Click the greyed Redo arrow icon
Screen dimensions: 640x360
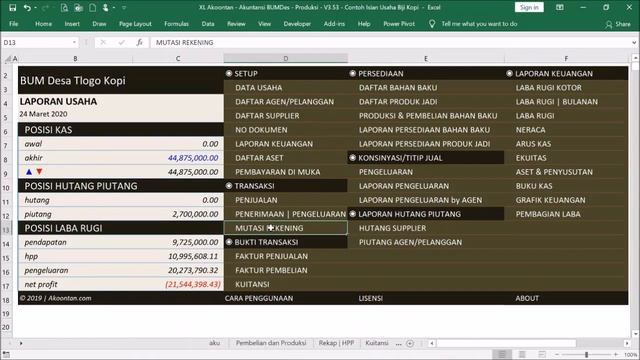coord(45,7)
